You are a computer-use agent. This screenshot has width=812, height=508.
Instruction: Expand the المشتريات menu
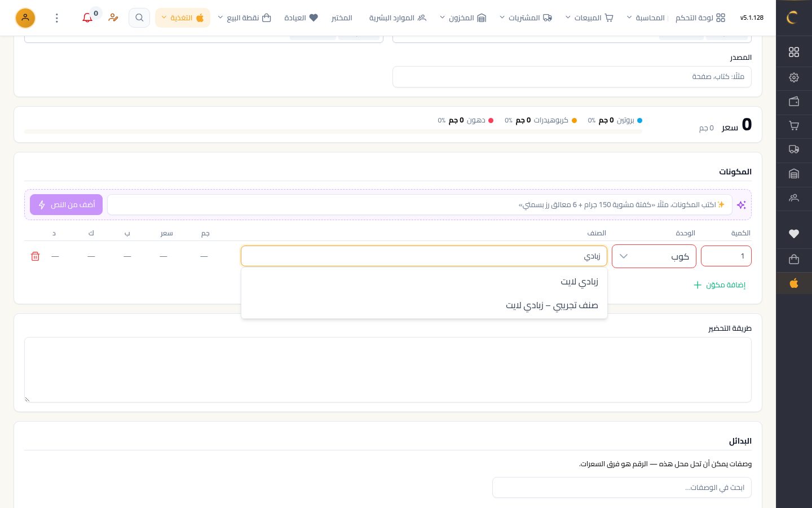tap(526, 18)
